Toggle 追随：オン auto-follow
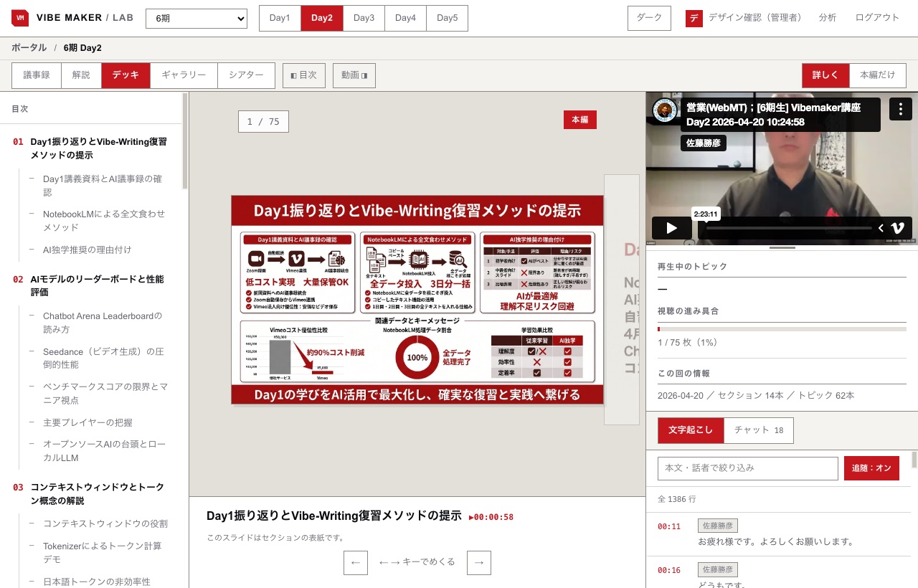 click(x=871, y=468)
